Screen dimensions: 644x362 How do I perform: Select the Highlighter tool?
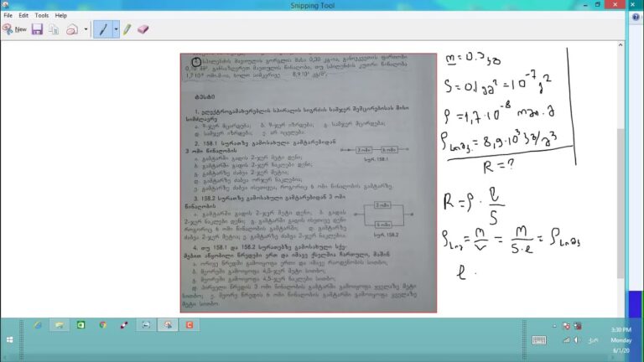[127, 29]
